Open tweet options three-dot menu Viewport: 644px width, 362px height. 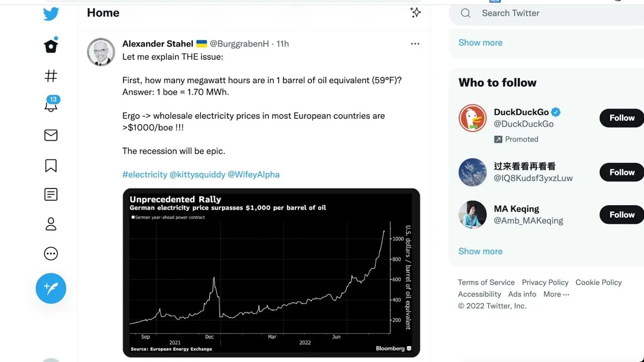point(415,44)
